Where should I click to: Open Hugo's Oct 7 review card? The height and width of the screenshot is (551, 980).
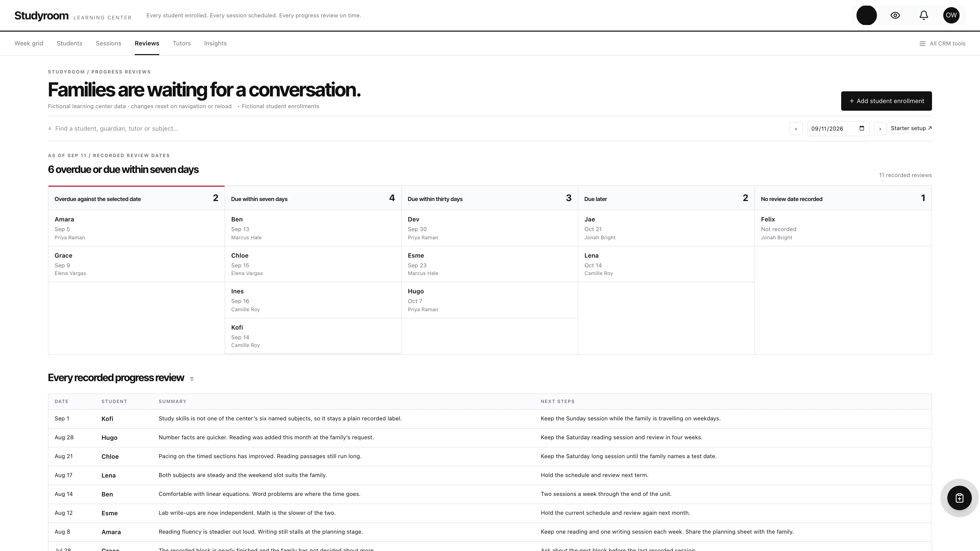(490, 300)
